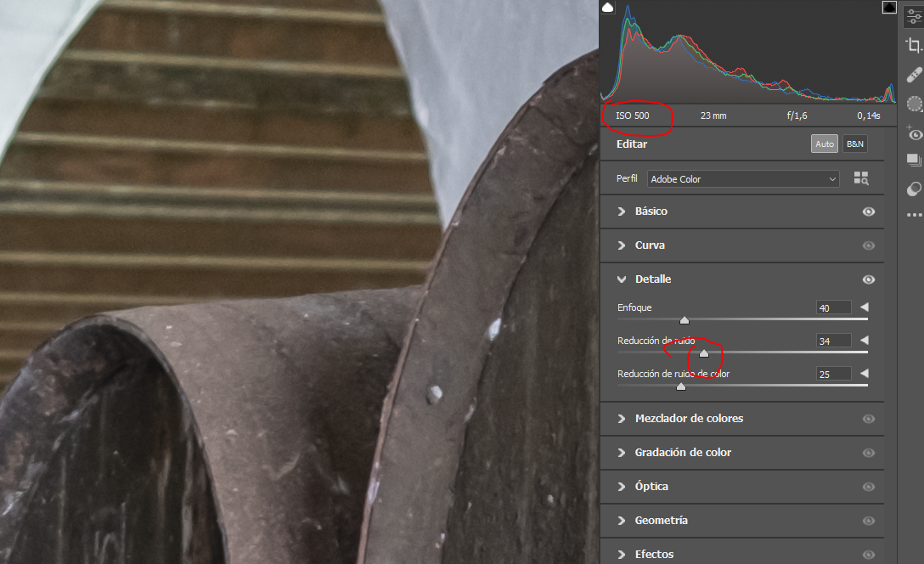The image size is (924, 564).
Task: Expand Geometría using its chevron
Action: [621, 521]
